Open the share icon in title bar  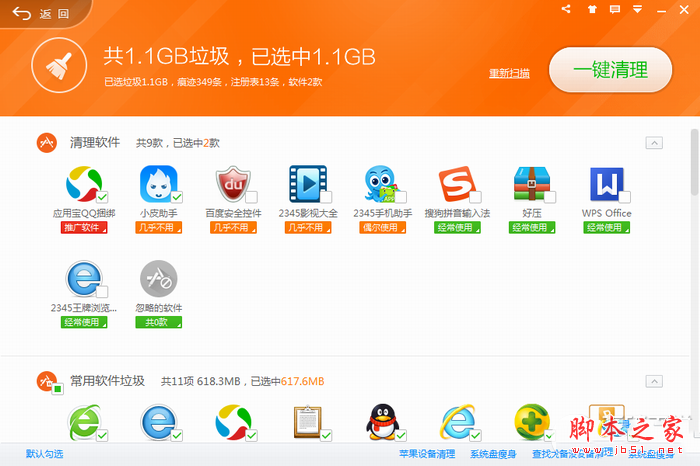coord(566,9)
